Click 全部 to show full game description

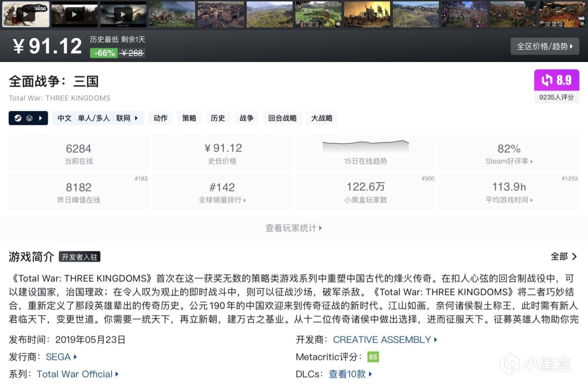pyautogui.click(x=564, y=256)
